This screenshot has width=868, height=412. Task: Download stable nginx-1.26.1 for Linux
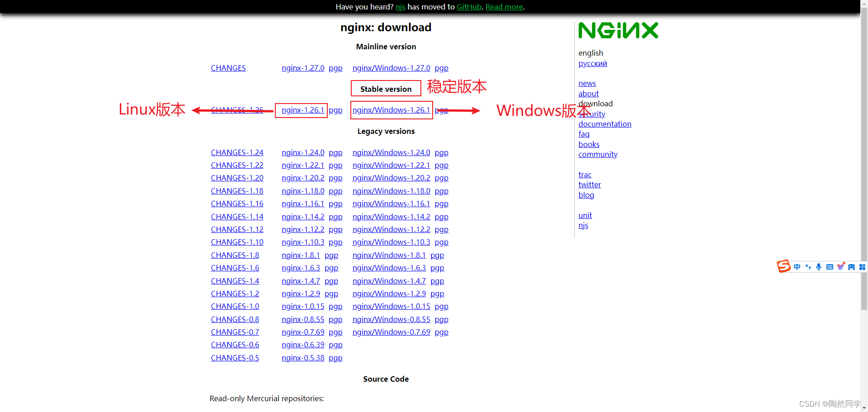302,110
